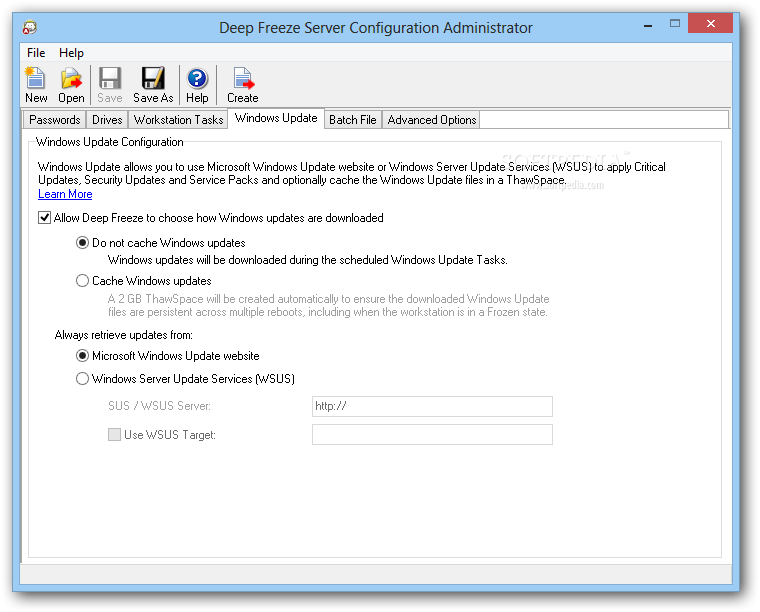Close the Configuration Administrator window
Screen dimensions: 760x612
click(x=710, y=23)
